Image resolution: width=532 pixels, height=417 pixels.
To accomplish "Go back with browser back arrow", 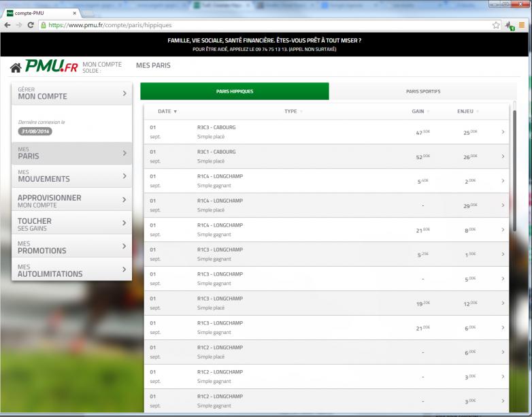I will pos(7,25).
